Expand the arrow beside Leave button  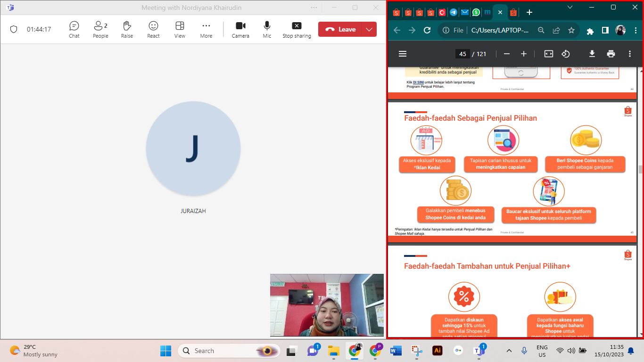coord(369,29)
